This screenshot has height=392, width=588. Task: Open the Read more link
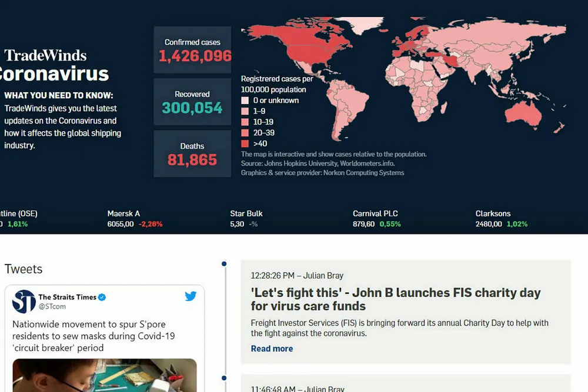[272, 349]
